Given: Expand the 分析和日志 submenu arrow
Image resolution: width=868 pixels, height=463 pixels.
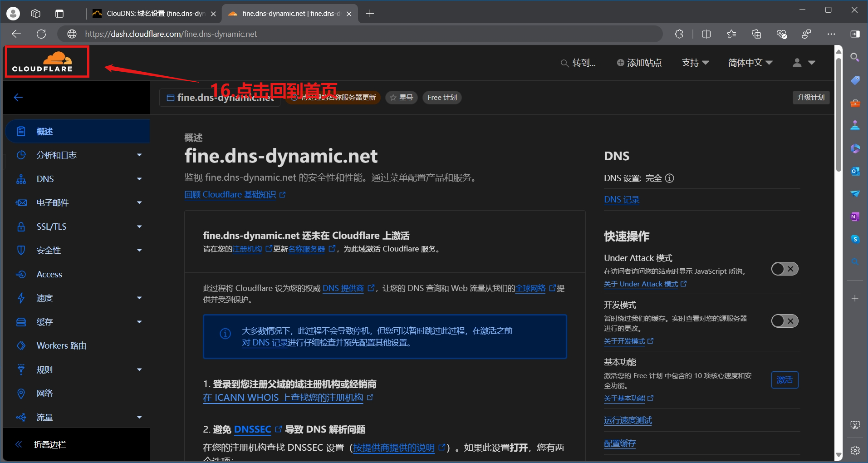Looking at the screenshot, I should tap(139, 155).
